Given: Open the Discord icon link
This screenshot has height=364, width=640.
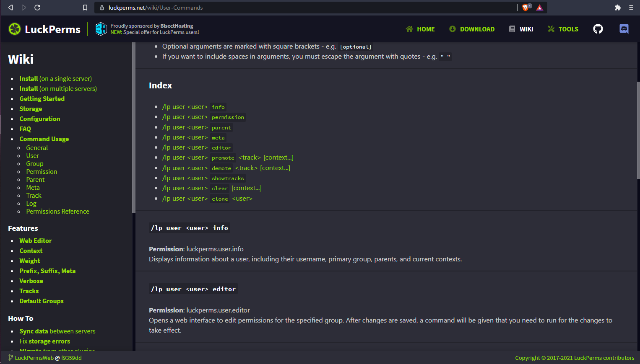Looking at the screenshot, I should (x=624, y=29).
